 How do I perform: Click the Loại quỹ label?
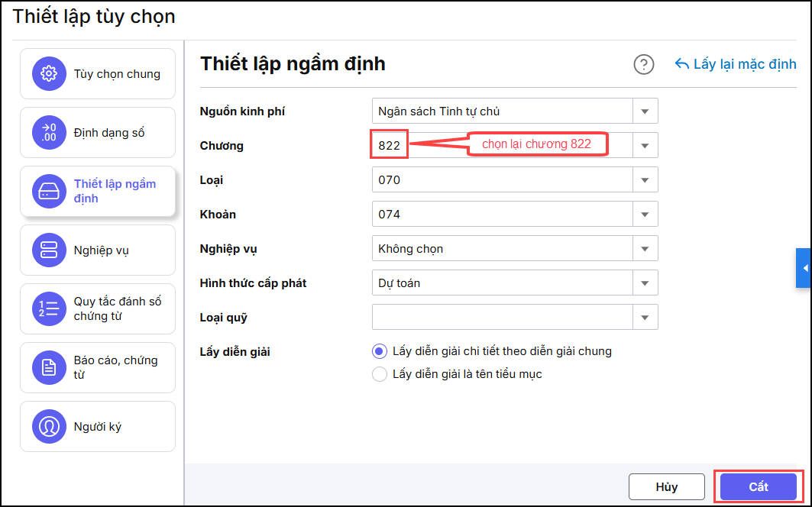tap(223, 318)
